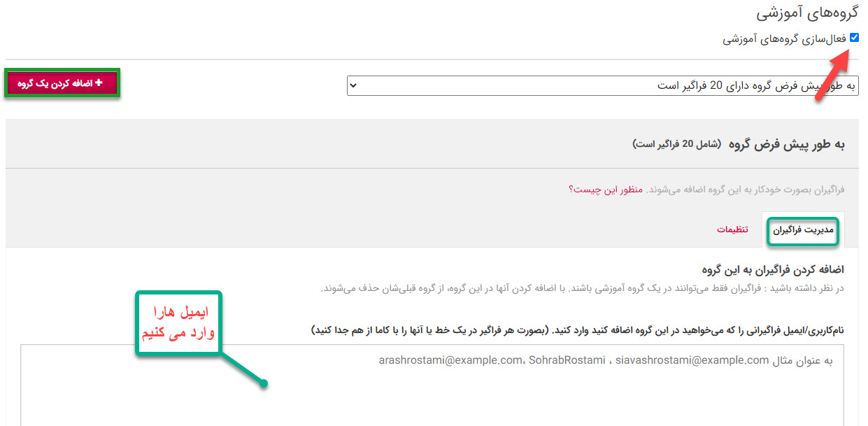The height and width of the screenshot is (426, 868).
Task: Click the green dot at callout pointer tip
Action: click(x=263, y=383)
